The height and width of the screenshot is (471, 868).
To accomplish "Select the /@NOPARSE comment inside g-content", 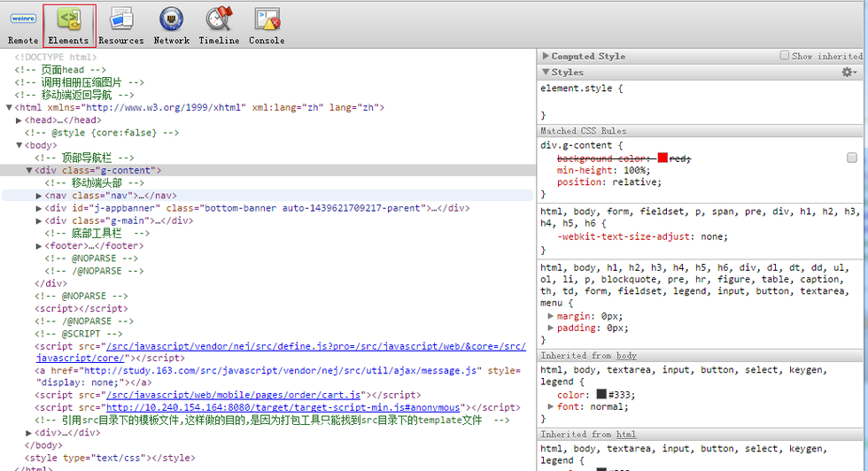I will pyautogui.click(x=94, y=271).
